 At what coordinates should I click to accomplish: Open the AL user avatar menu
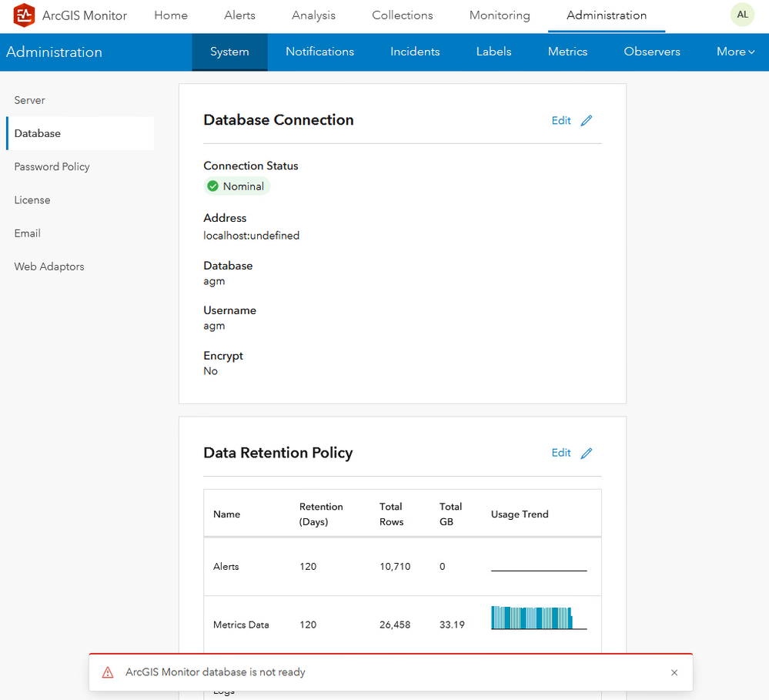[742, 15]
